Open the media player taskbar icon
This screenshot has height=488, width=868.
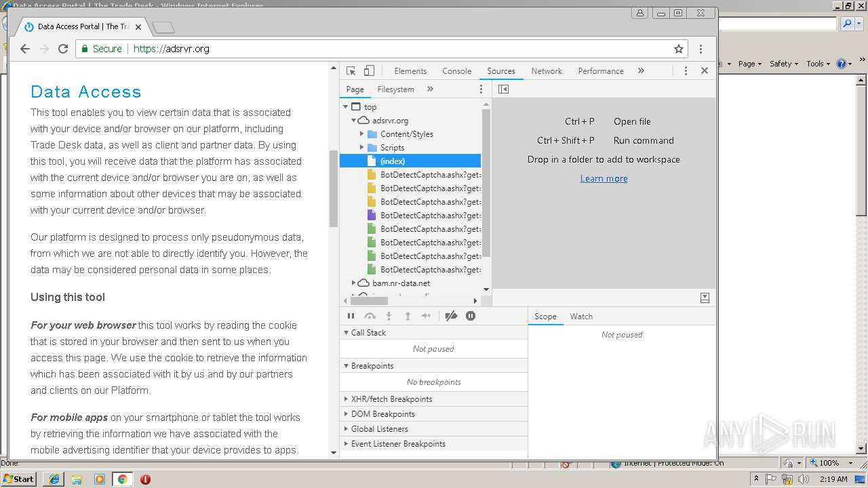click(x=100, y=479)
